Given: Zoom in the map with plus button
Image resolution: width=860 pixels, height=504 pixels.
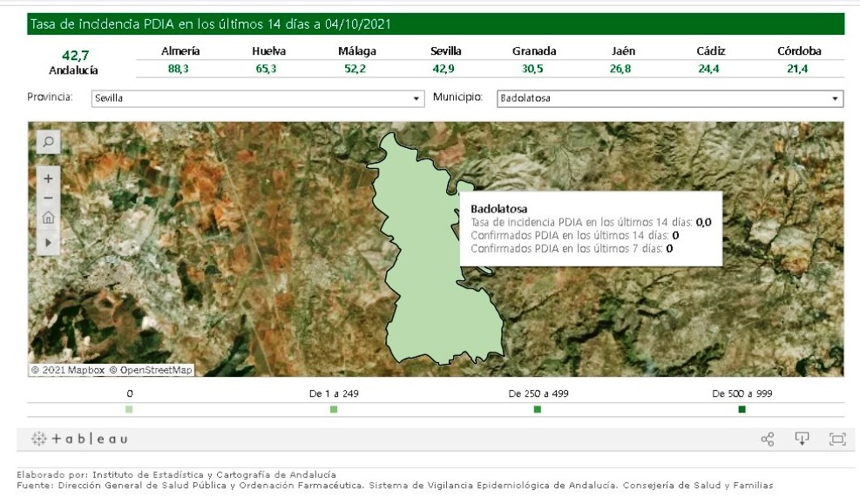Looking at the screenshot, I should (x=48, y=178).
